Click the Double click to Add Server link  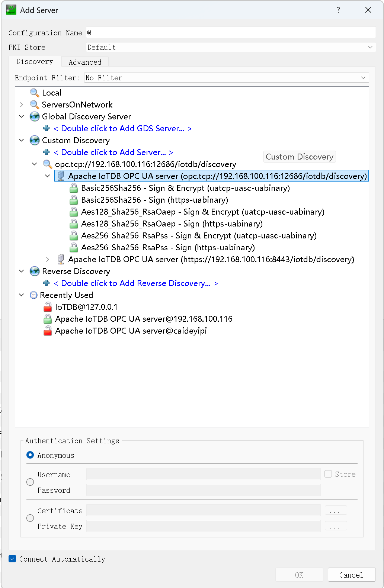coord(113,152)
